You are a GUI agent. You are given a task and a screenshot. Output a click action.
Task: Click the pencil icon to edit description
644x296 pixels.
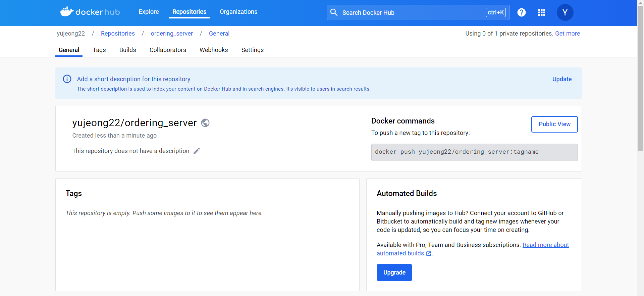click(197, 151)
